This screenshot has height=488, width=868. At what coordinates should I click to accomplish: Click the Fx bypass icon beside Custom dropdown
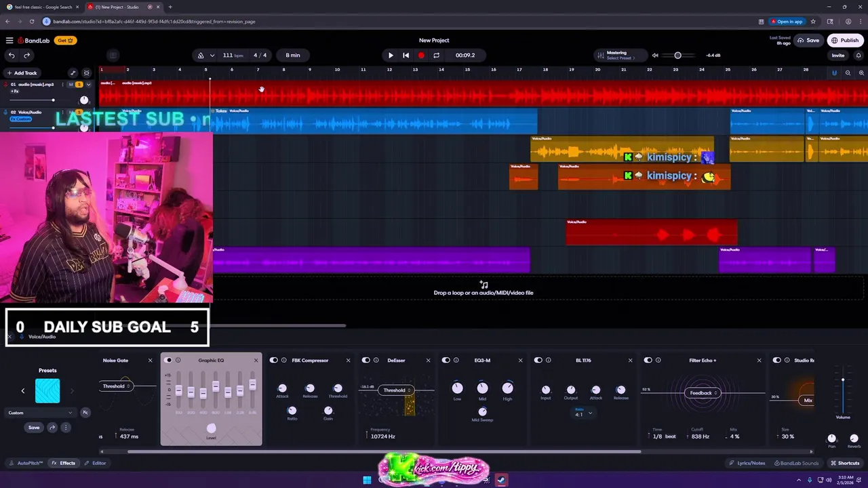[x=85, y=413]
